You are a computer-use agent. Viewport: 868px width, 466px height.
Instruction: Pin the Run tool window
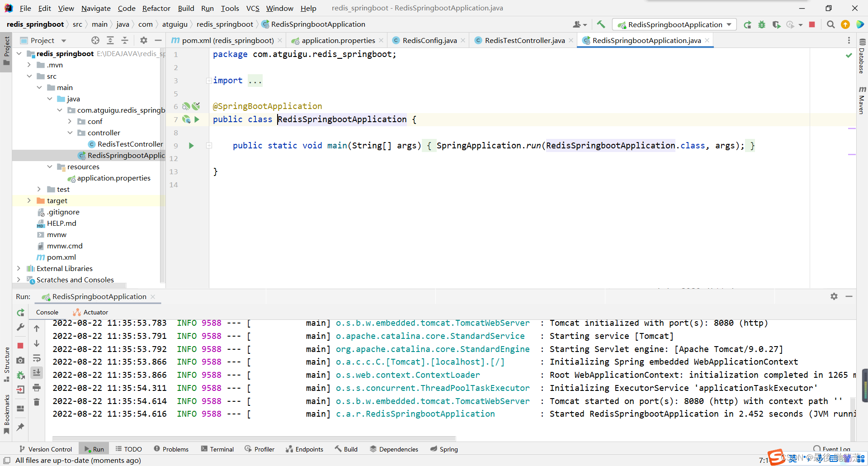pos(20,427)
